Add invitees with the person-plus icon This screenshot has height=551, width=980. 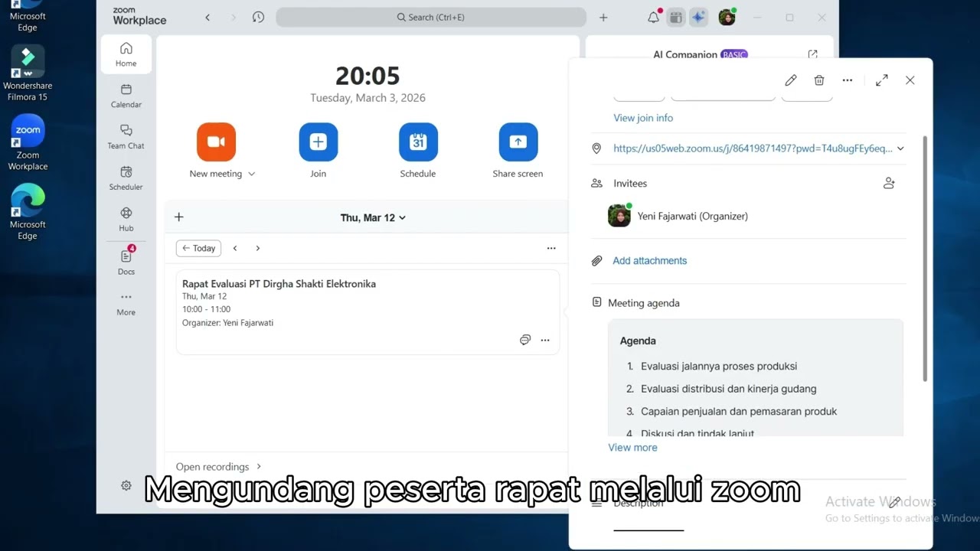pos(889,184)
